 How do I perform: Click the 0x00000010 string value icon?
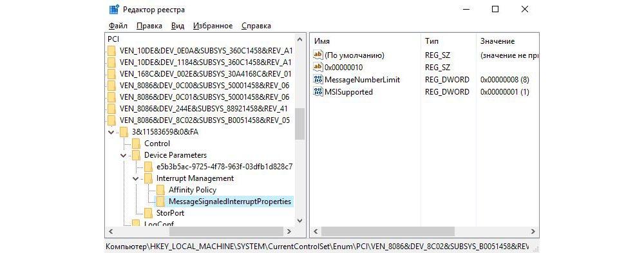[318, 67]
